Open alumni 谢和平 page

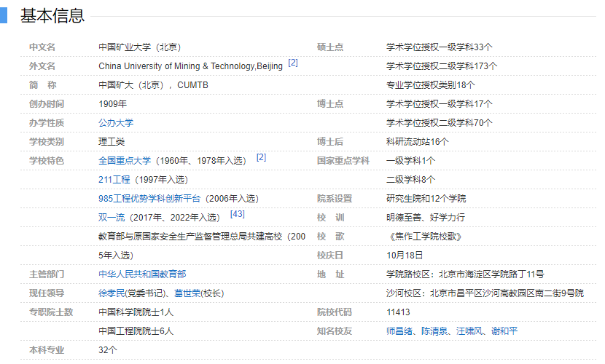(x=503, y=331)
